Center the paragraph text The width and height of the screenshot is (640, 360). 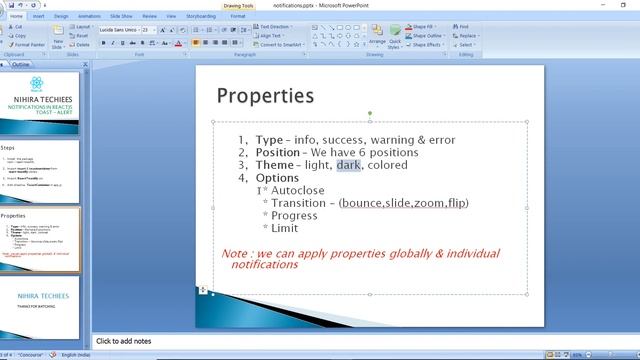point(205,42)
